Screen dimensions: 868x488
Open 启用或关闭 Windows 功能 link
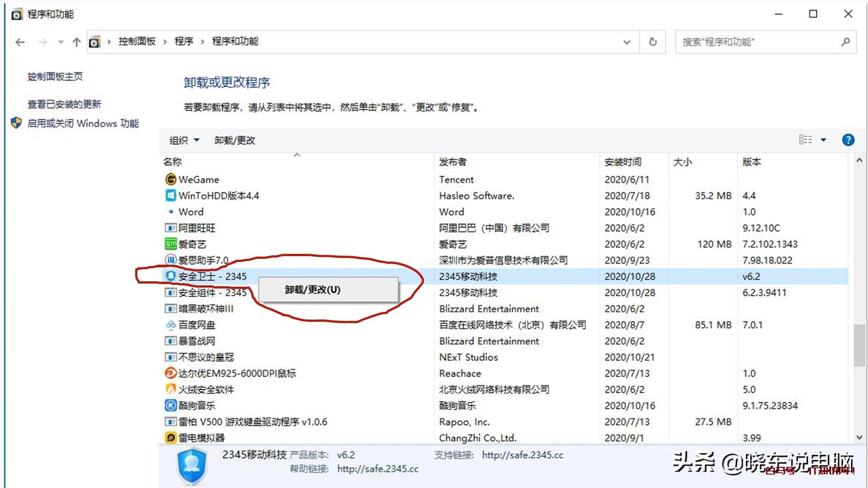83,123
